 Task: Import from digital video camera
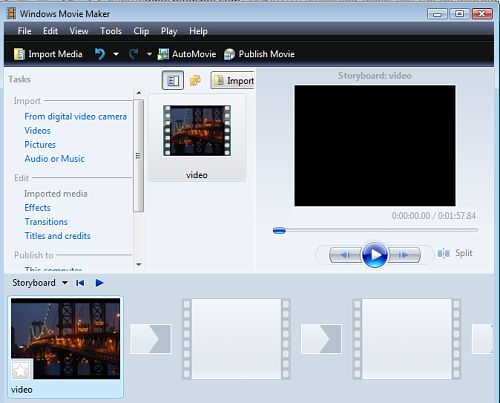tap(76, 117)
